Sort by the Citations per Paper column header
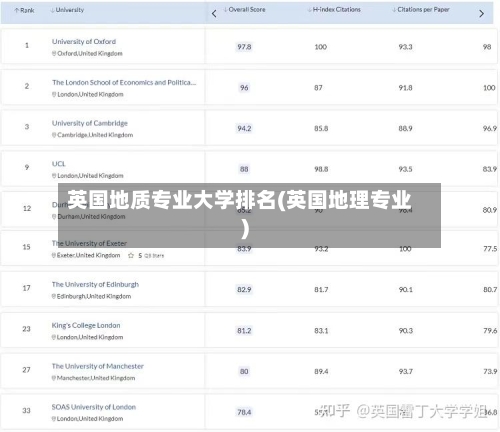 [x=421, y=10]
